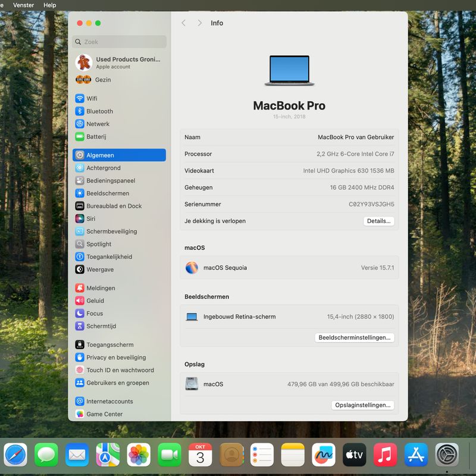Screen dimensions: 476x476
Task: Click the Zoek search field
Action: (119, 42)
